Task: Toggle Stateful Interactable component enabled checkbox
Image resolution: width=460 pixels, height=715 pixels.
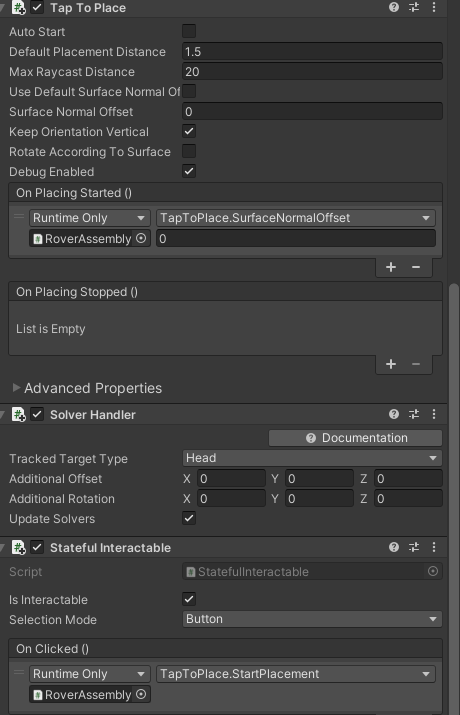Action: point(37,547)
